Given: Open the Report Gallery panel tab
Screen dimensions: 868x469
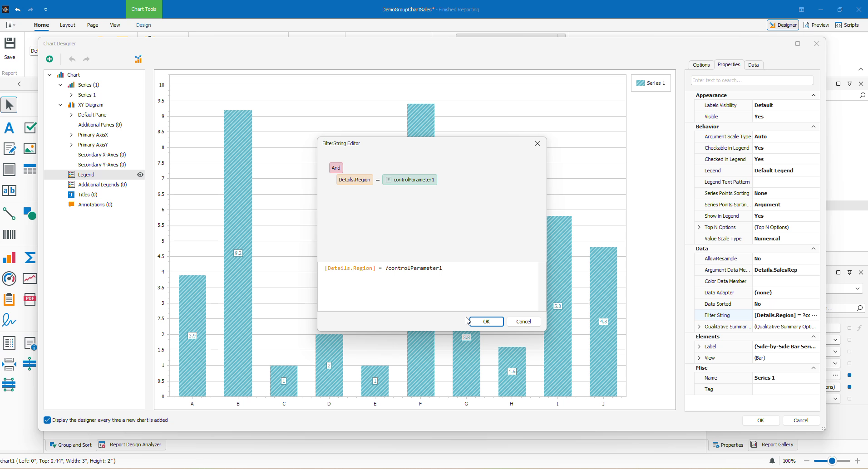Looking at the screenshot, I should (x=772, y=445).
